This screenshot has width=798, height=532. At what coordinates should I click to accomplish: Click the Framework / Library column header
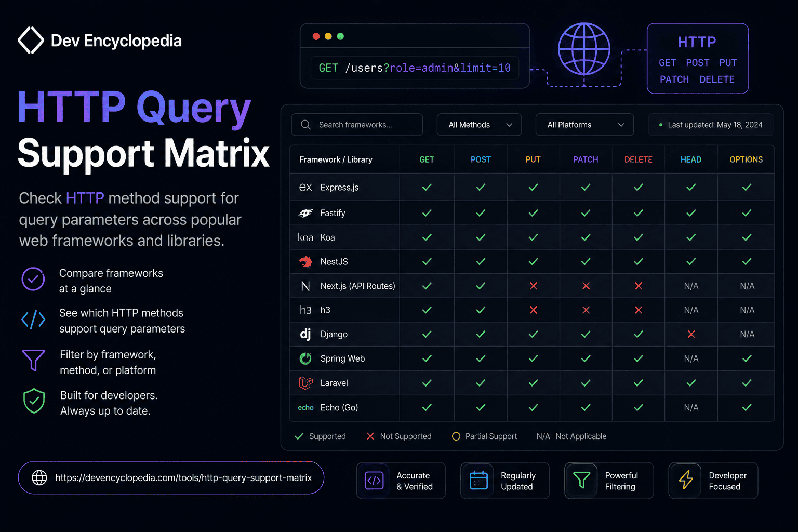coord(336,159)
